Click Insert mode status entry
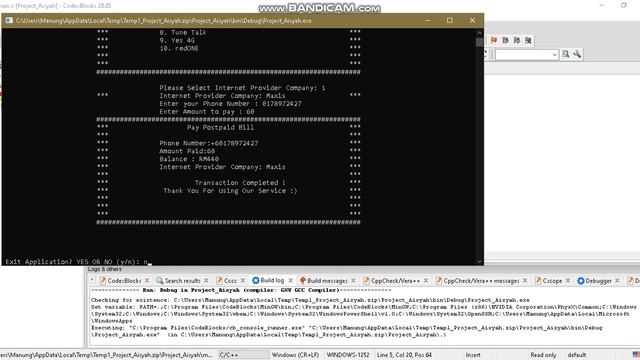Screen dimensions: 640x360 [x=473, y=355]
